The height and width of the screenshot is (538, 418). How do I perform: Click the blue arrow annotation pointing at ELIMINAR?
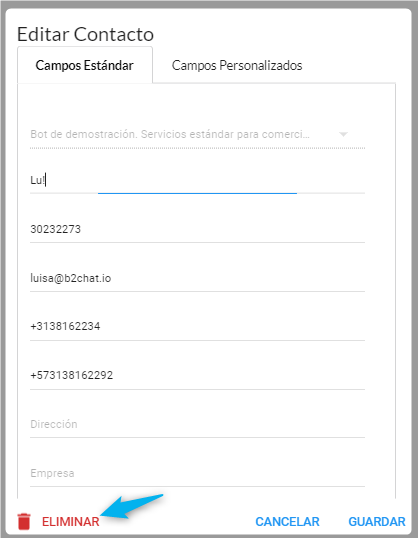click(x=132, y=506)
